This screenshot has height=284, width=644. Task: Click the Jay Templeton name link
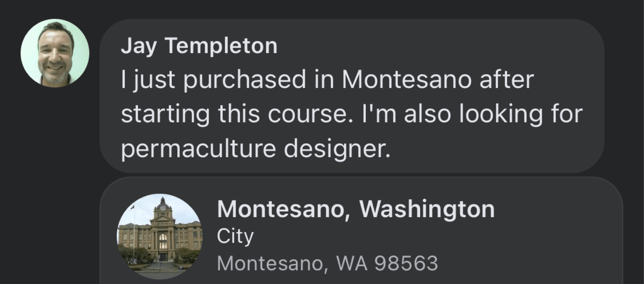(x=199, y=46)
